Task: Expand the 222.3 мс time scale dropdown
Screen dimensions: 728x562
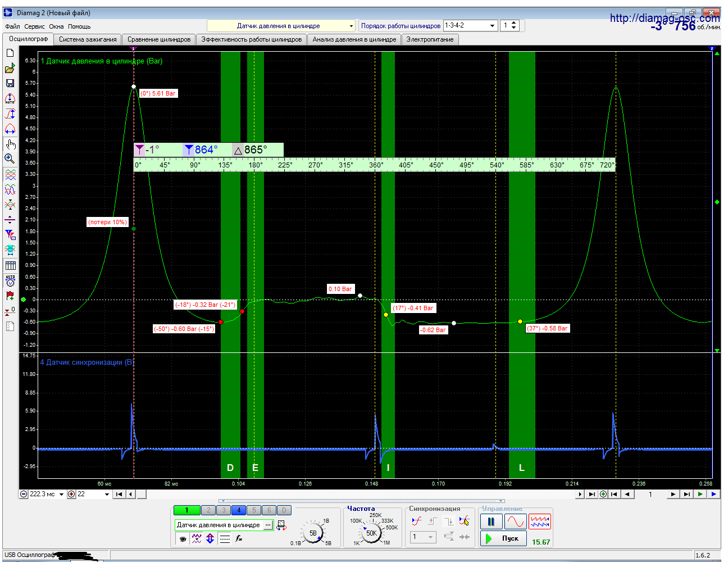Action: 61,495
